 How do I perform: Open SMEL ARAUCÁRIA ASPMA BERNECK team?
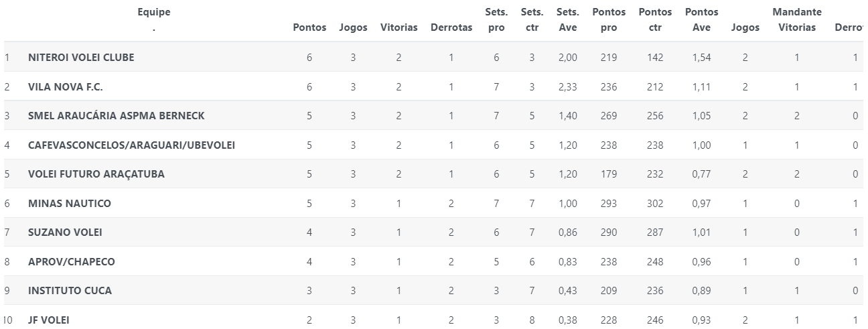point(117,116)
